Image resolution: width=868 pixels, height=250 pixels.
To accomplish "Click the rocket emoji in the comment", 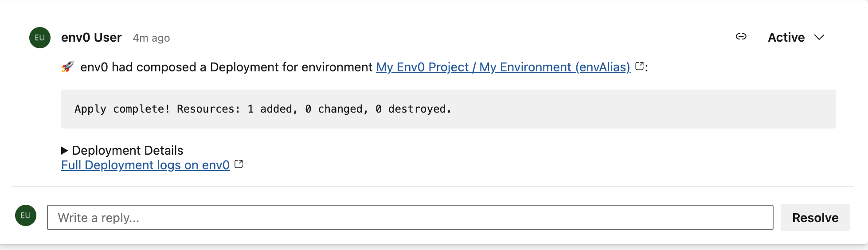I will (x=67, y=67).
